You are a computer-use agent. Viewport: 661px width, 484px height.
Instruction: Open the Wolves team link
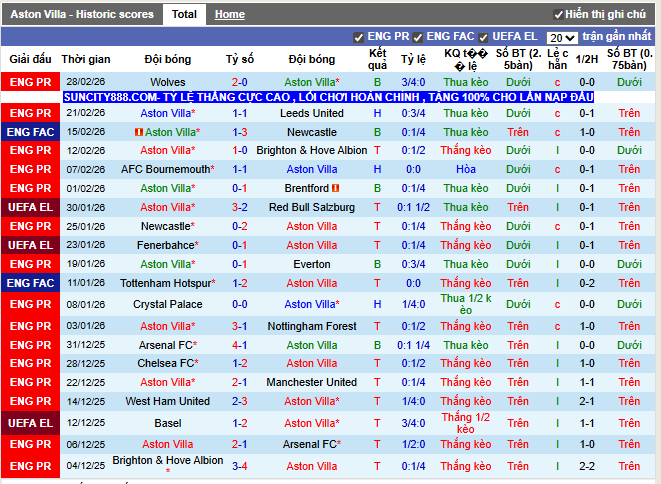click(168, 82)
